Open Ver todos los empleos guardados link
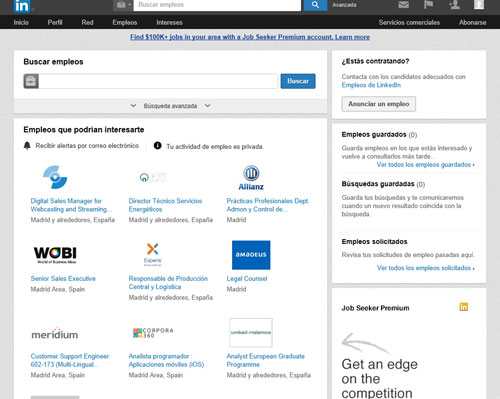Viewport: 500px width, 399px height. [425, 165]
